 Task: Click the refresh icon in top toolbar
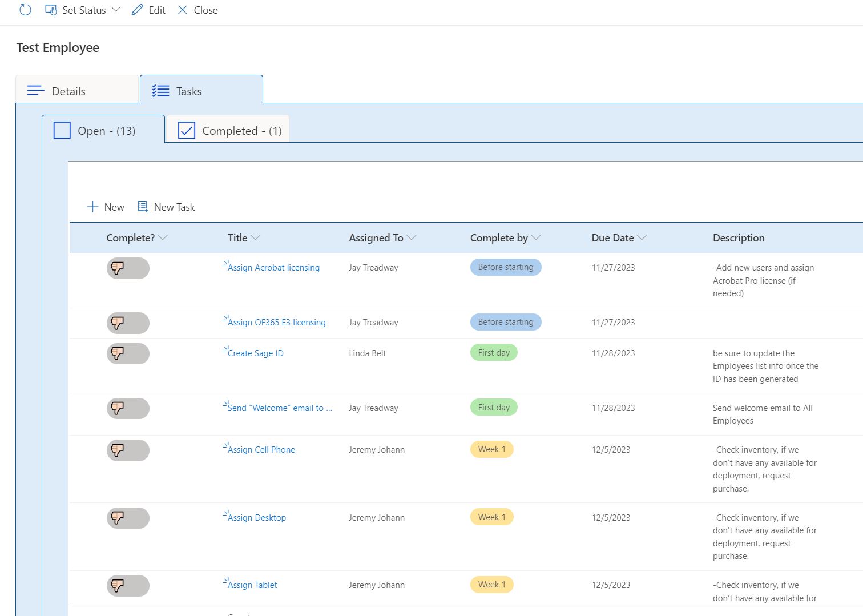(25, 10)
